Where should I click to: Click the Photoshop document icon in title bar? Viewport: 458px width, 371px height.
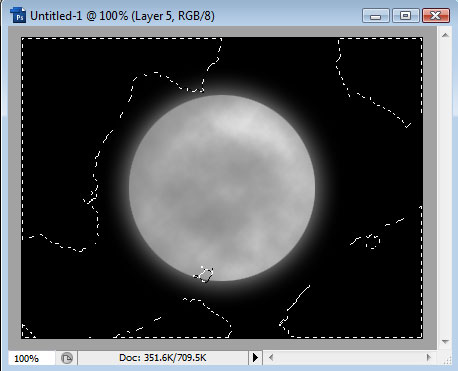coord(18,15)
